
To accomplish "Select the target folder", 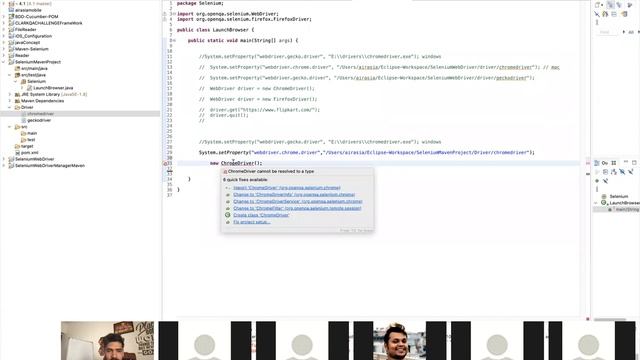I will [x=27, y=146].
